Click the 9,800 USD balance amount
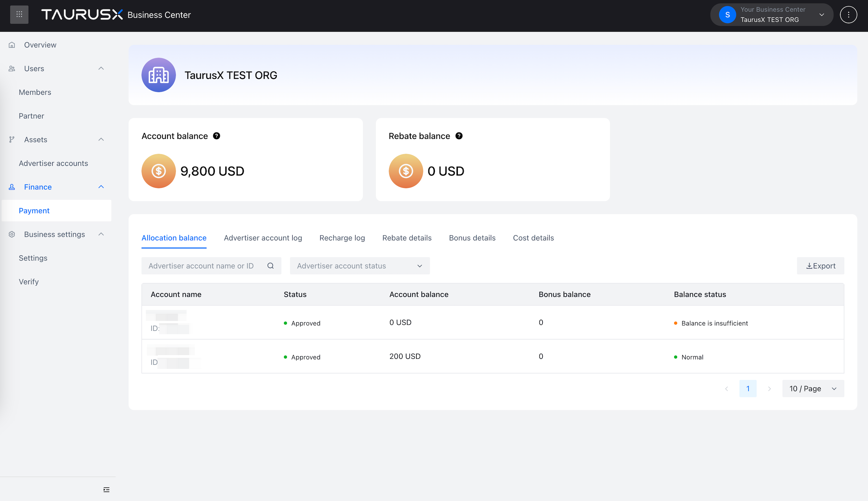Image resolution: width=868 pixels, height=501 pixels. pyautogui.click(x=212, y=171)
